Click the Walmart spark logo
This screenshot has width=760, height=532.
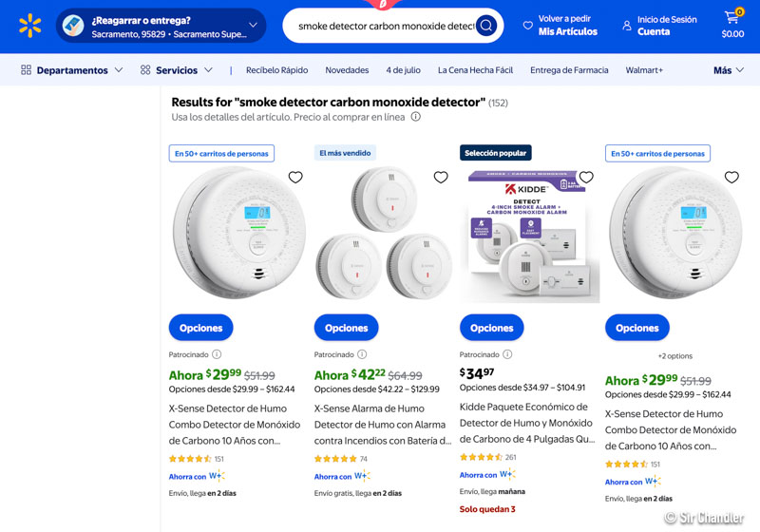29,26
